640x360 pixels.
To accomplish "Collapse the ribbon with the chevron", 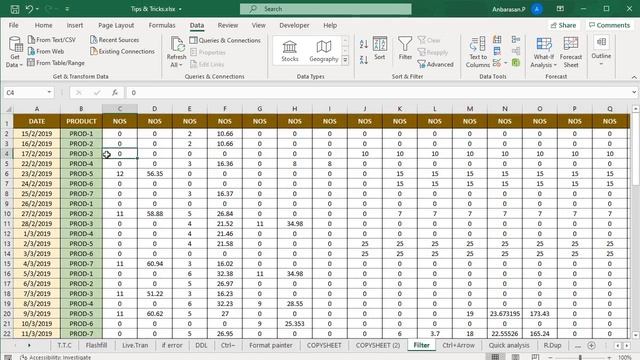I will [x=634, y=77].
